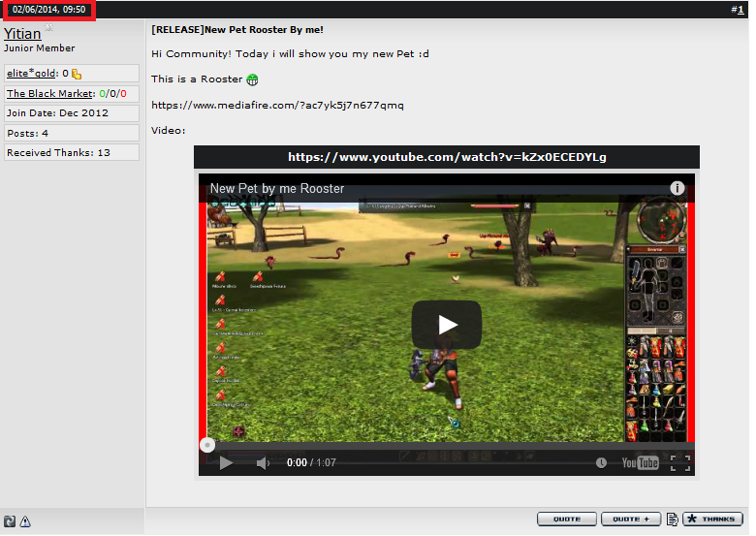Click the post date '02/06/2014, 09:50'

click(48, 9)
